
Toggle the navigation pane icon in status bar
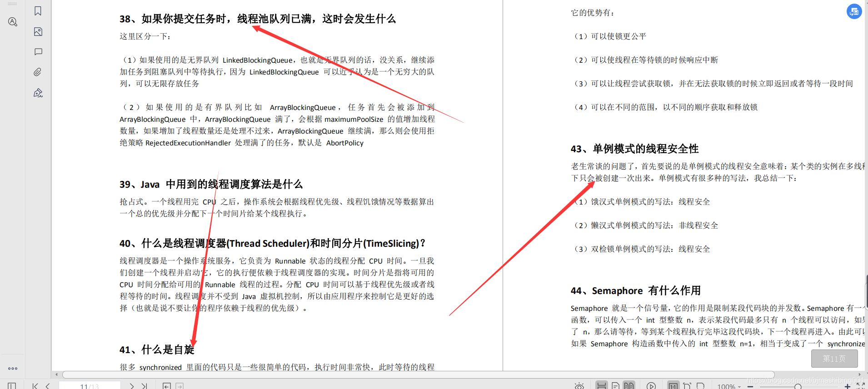[12, 386]
